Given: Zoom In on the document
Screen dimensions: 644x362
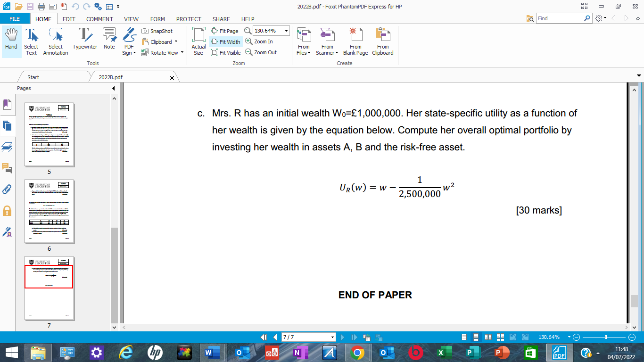Looking at the screenshot, I should pyautogui.click(x=259, y=41).
